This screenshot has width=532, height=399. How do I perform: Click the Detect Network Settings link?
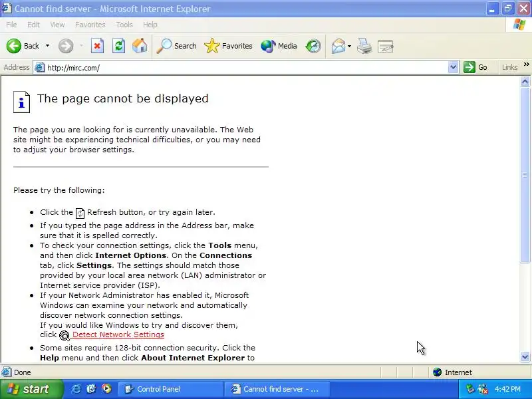click(x=118, y=334)
